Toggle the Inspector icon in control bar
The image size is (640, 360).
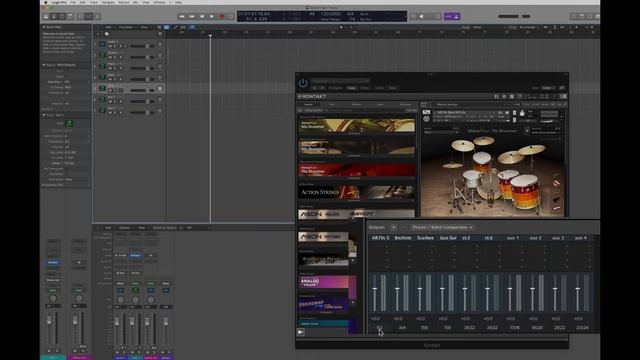[x=54, y=16]
